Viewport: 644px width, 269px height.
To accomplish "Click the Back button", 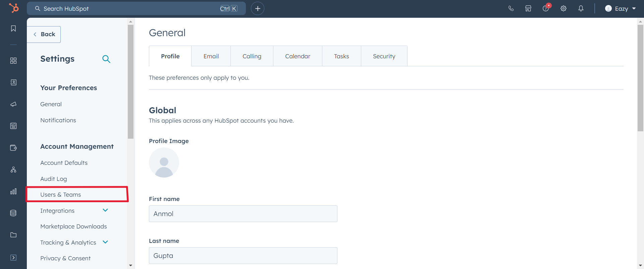I will [x=44, y=34].
